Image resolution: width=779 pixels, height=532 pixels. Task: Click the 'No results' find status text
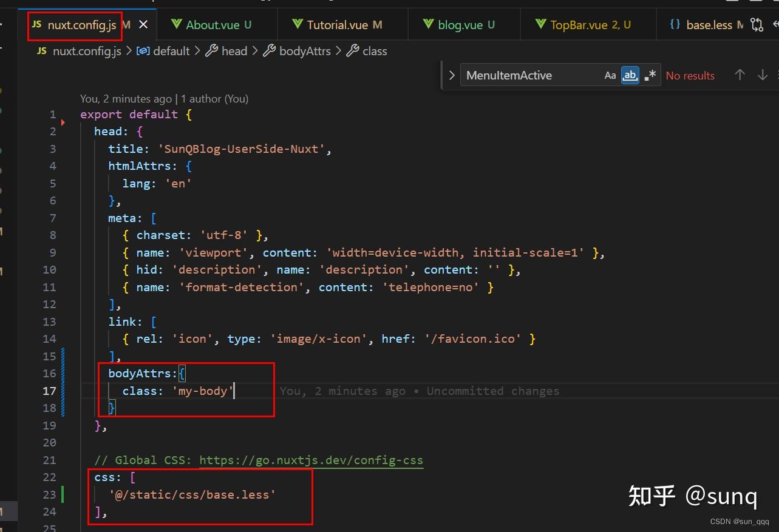(690, 75)
